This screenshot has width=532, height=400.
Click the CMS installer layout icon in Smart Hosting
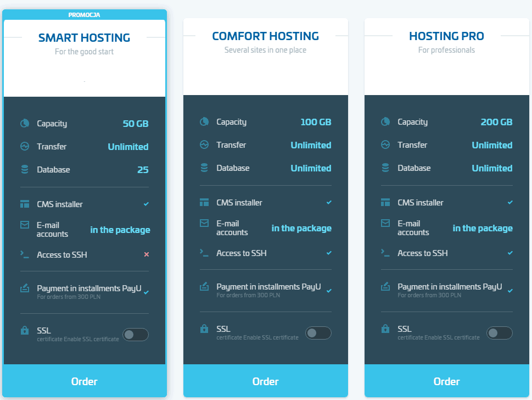pos(24,204)
